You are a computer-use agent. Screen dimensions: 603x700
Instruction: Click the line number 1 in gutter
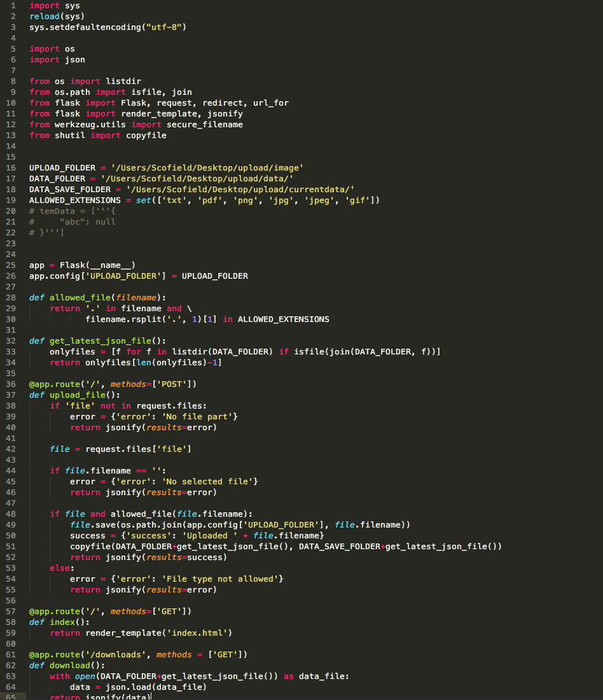pos(13,5)
